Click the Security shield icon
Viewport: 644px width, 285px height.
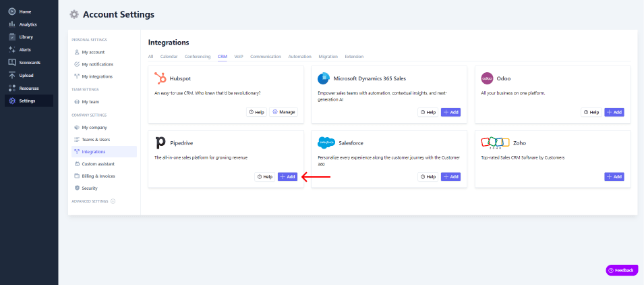coord(77,188)
